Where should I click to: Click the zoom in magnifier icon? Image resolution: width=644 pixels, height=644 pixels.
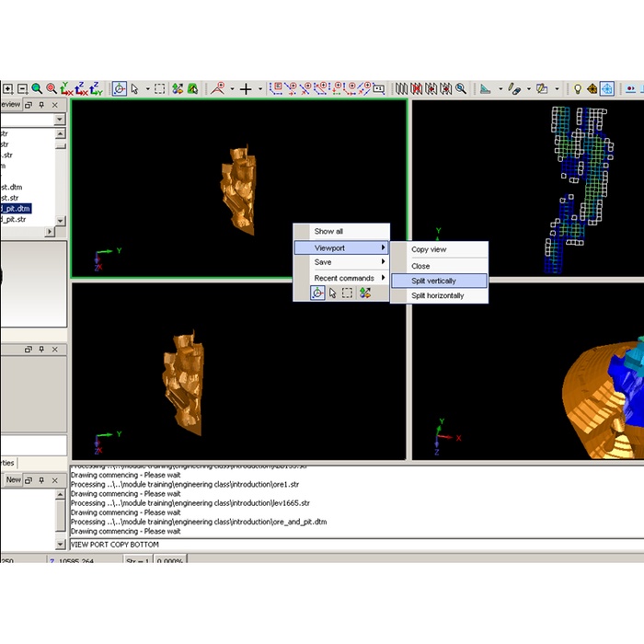(x=37, y=89)
